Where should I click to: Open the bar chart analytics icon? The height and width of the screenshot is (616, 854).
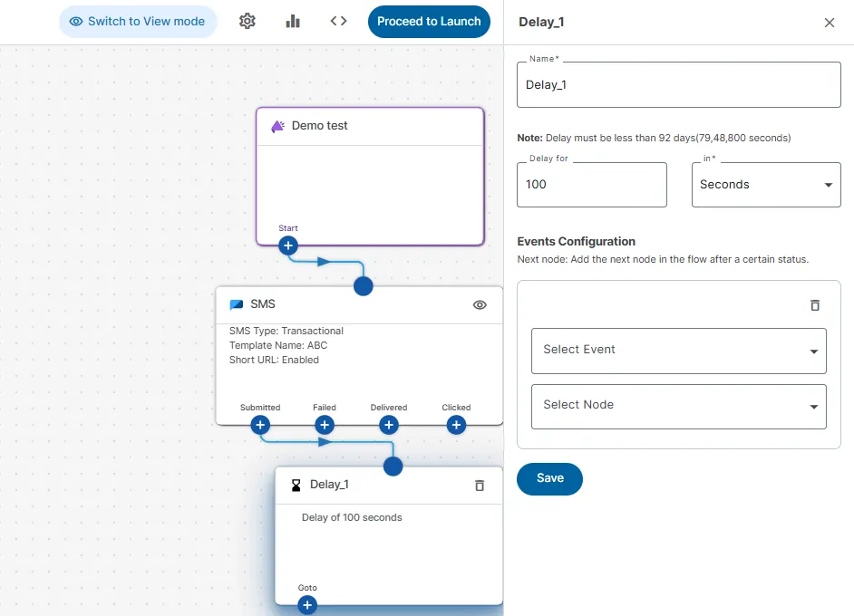[x=293, y=21]
